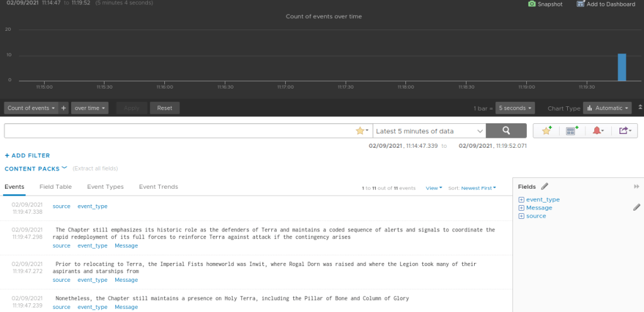This screenshot has width=644, height=312.
Task: Click the add query to favorites star icon
Action: coord(547,131)
